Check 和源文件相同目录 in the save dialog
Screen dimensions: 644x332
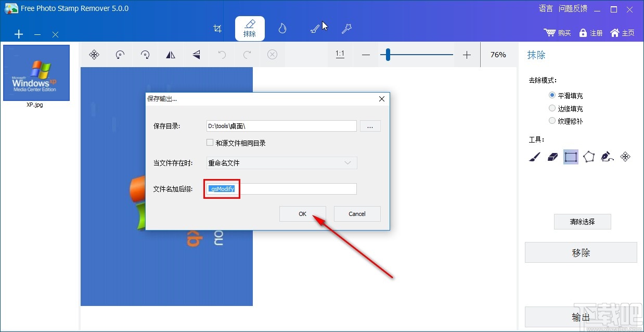(x=210, y=142)
